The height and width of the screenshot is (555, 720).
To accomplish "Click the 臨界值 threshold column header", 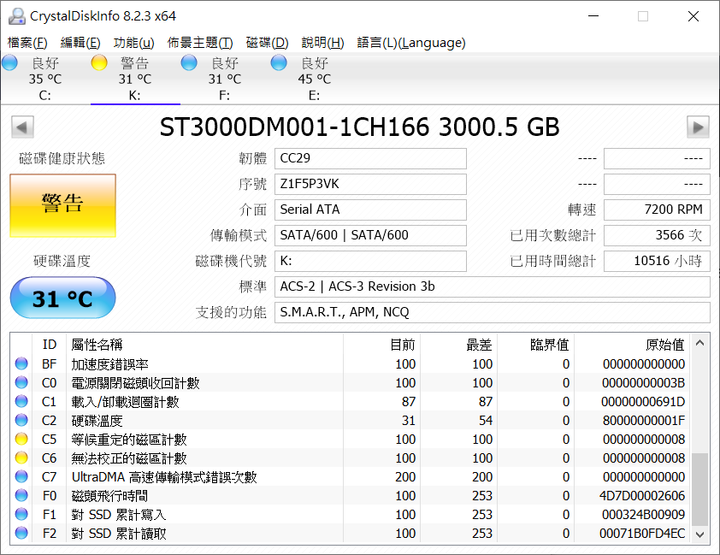I will tap(536, 344).
